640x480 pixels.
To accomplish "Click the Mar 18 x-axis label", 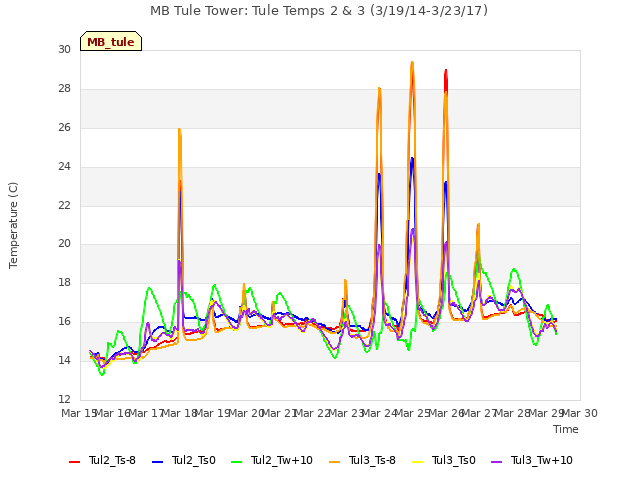I will point(180,413).
